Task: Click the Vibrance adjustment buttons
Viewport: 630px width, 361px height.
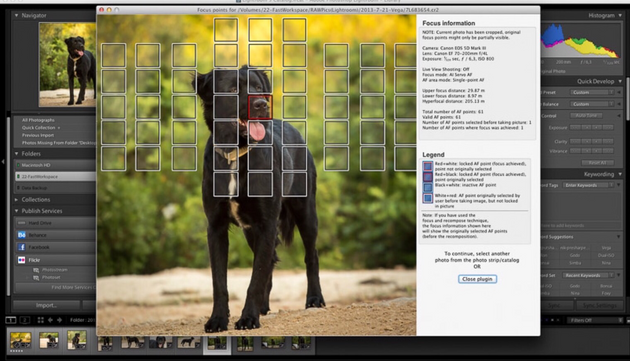Action: (592, 151)
